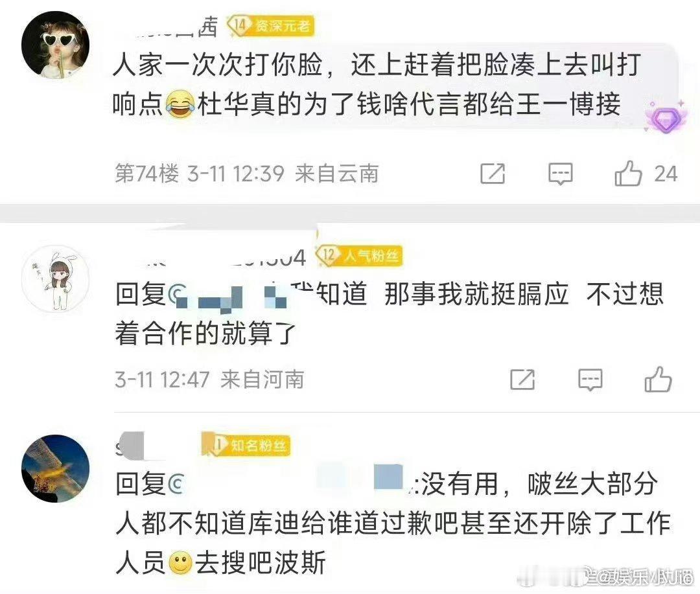Open the sunglasses girl avatar profile

coord(55,45)
